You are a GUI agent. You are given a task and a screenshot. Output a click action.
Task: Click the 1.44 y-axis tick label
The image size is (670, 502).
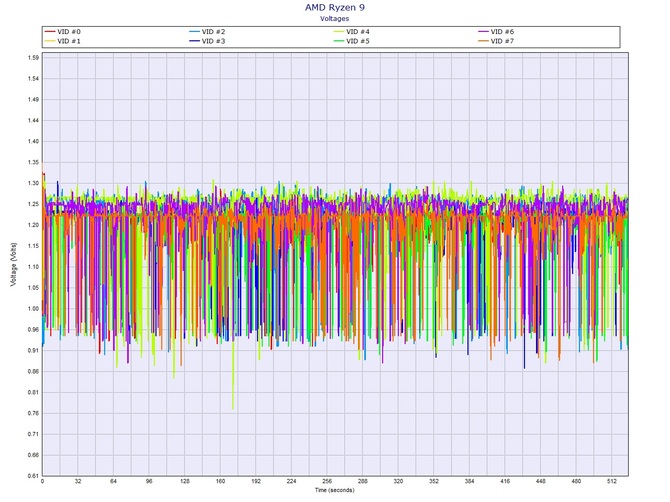[x=34, y=120]
